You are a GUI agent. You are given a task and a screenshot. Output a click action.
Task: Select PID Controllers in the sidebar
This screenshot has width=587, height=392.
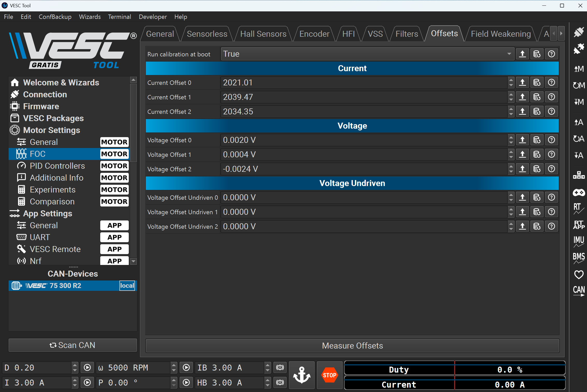point(57,166)
